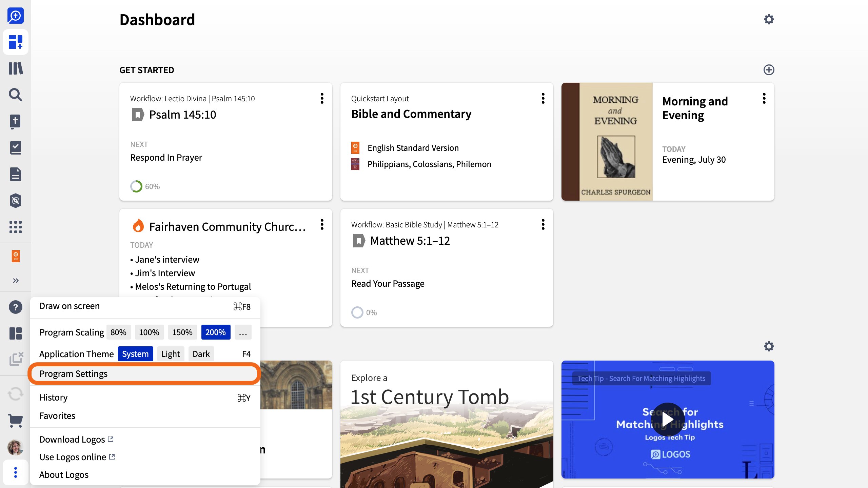Open the Store shopping cart icon
Image resolution: width=868 pixels, height=488 pixels.
(16, 421)
